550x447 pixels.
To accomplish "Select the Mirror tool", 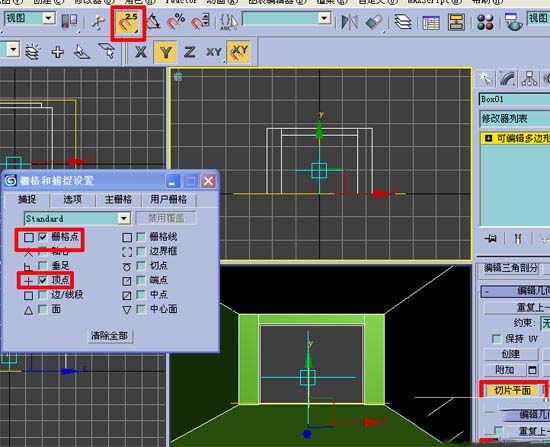I will (x=349, y=22).
